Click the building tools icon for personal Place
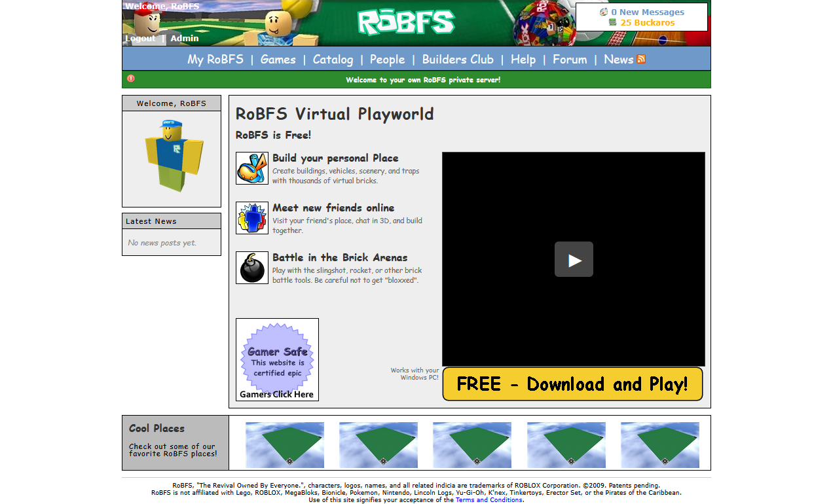This screenshot has height=504, width=831. click(x=252, y=168)
